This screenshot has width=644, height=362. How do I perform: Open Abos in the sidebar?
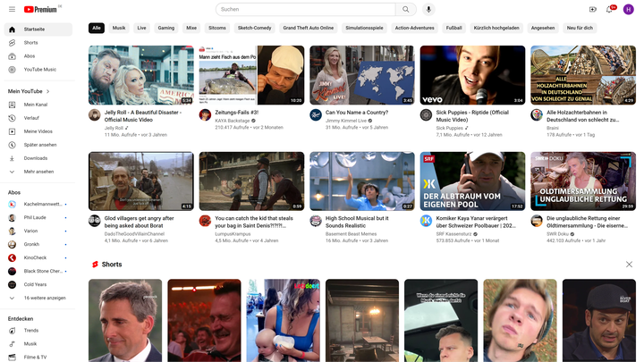pyautogui.click(x=38, y=56)
